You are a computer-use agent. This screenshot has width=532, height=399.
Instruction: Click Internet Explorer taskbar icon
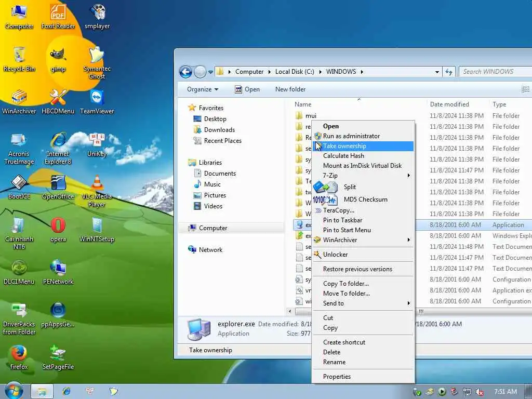[66, 391]
